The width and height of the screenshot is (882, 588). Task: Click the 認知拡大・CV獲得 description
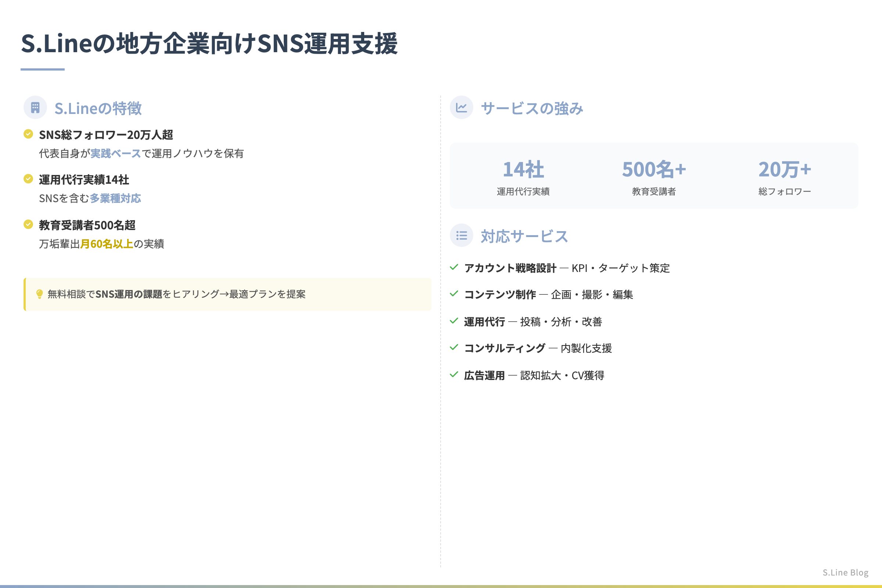(x=562, y=375)
